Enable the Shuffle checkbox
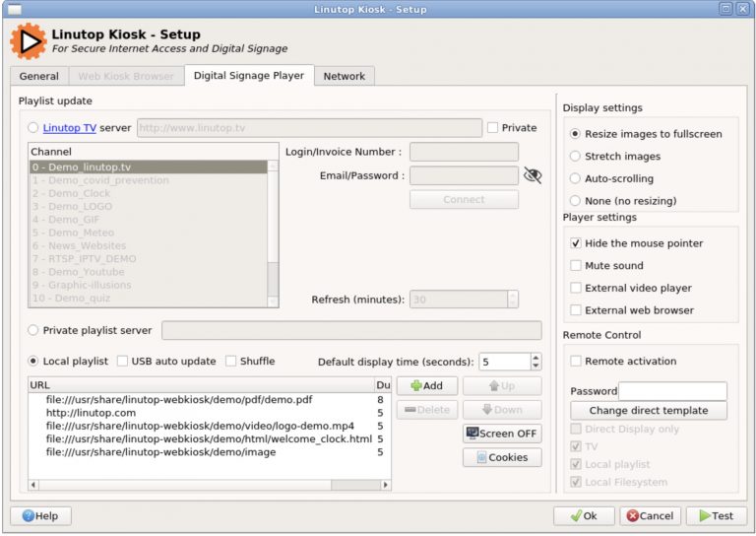756x536 pixels. click(x=231, y=362)
